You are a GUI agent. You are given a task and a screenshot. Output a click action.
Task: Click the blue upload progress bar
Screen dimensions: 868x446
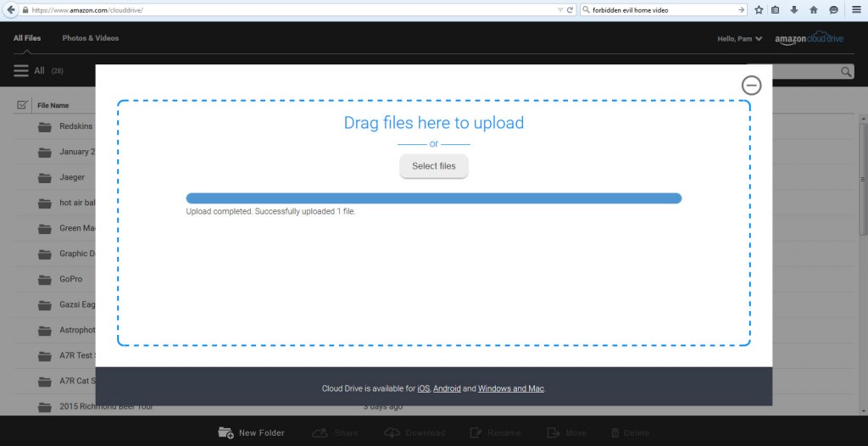(433, 198)
